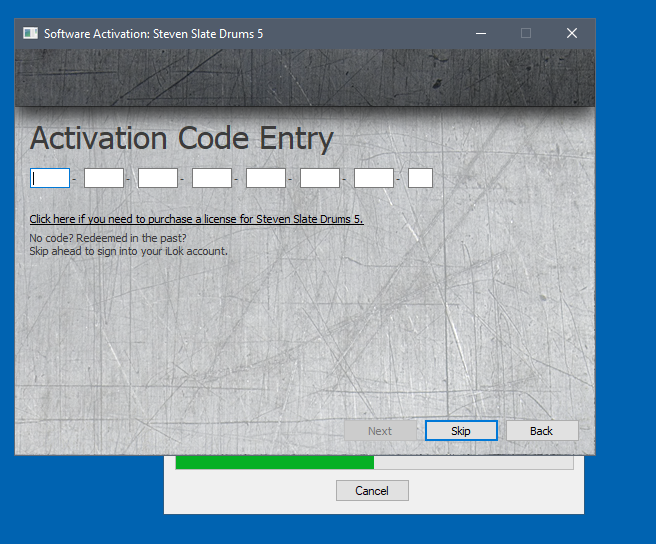656x544 pixels.
Task: Click the third activation code field
Action: tap(158, 178)
